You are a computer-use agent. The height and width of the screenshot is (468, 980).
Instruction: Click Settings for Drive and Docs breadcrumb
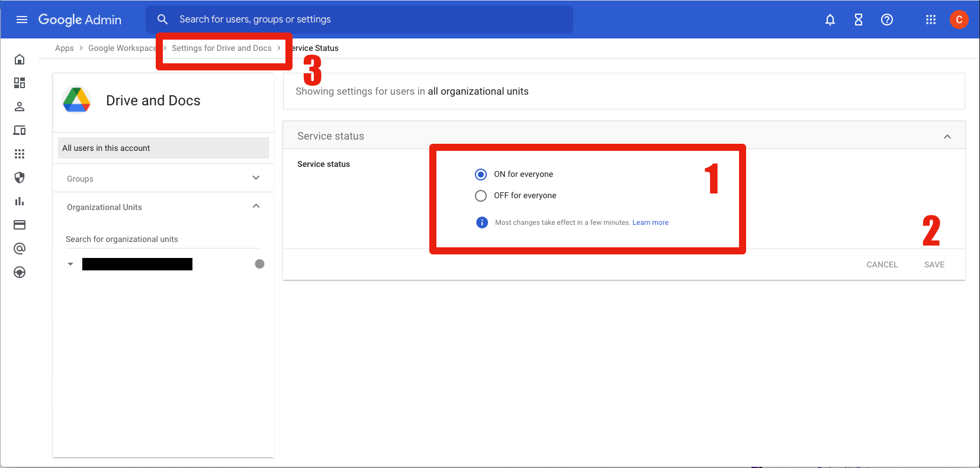coord(221,49)
